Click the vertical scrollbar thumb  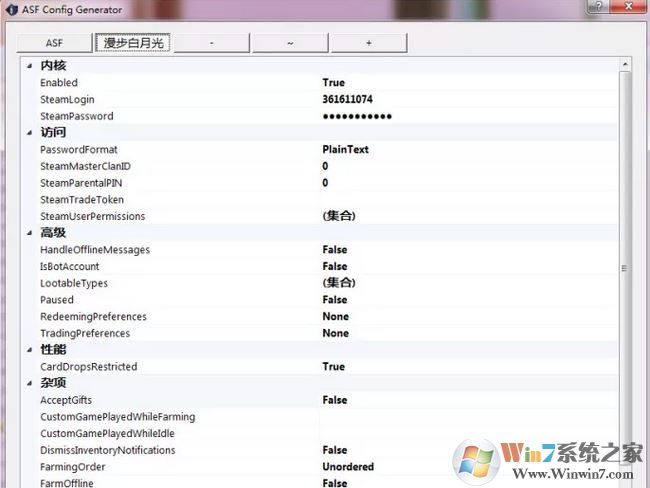point(625,269)
